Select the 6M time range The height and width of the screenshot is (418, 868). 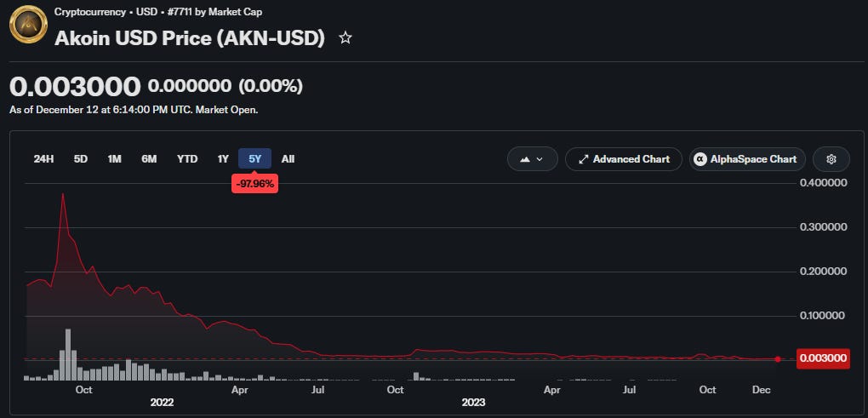[149, 159]
